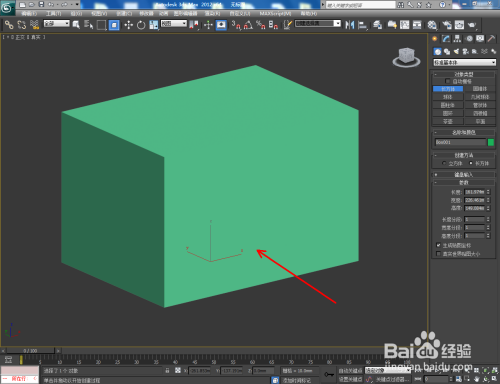This screenshot has width=500, height=384.
Task: Click the Render Production teapot icon
Action: click(x=472, y=25)
